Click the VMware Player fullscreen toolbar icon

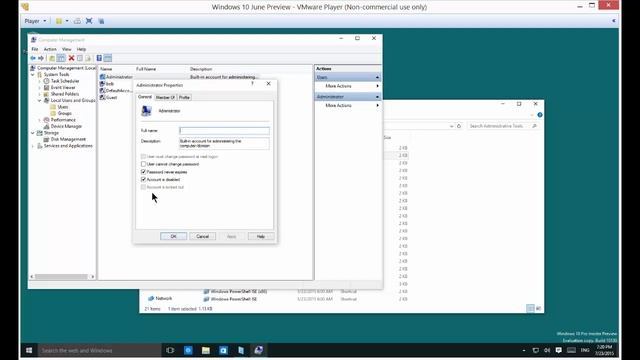point(89,21)
